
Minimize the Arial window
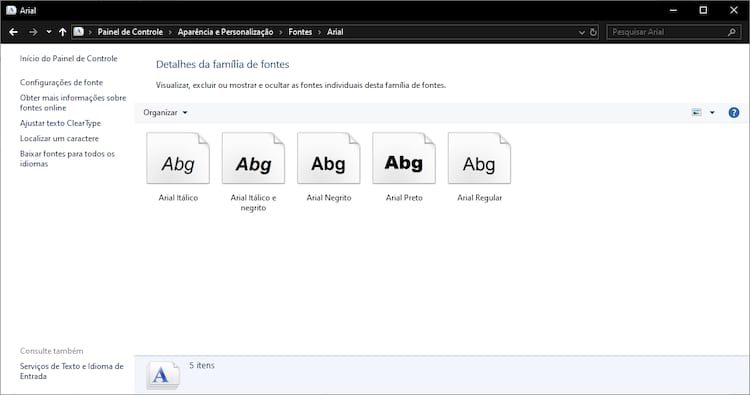tap(673, 10)
